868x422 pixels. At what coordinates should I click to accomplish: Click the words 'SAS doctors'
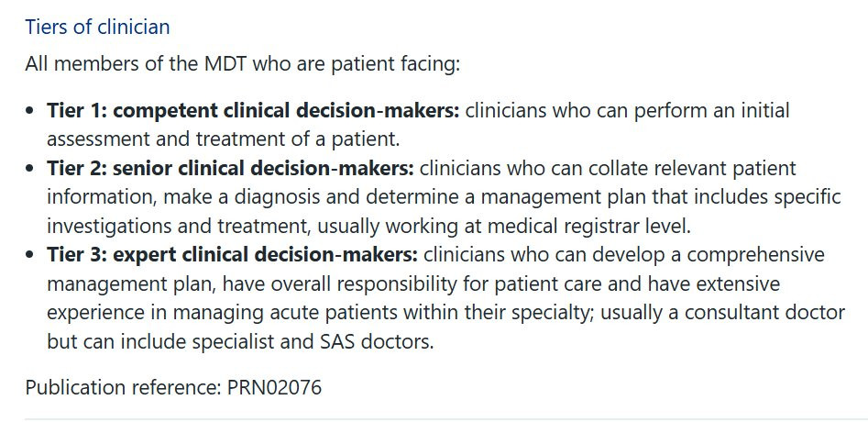375,341
